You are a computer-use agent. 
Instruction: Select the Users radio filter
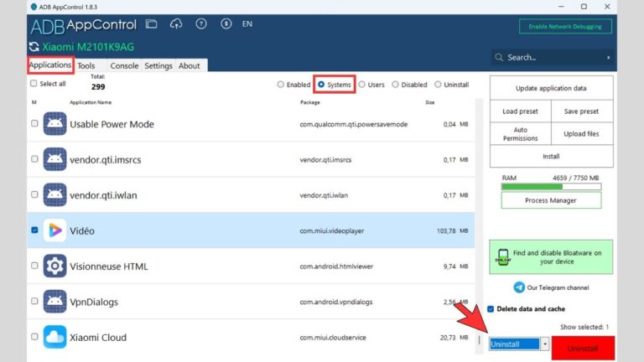362,85
